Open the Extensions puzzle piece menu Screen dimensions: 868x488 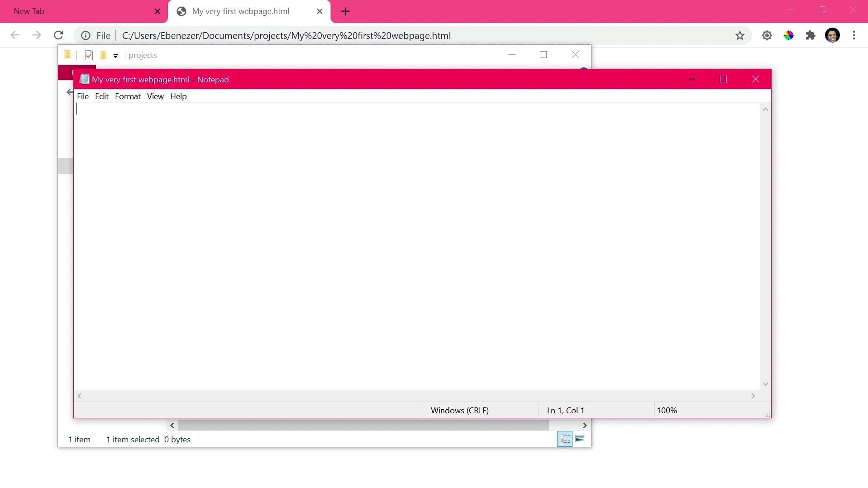tap(810, 35)
